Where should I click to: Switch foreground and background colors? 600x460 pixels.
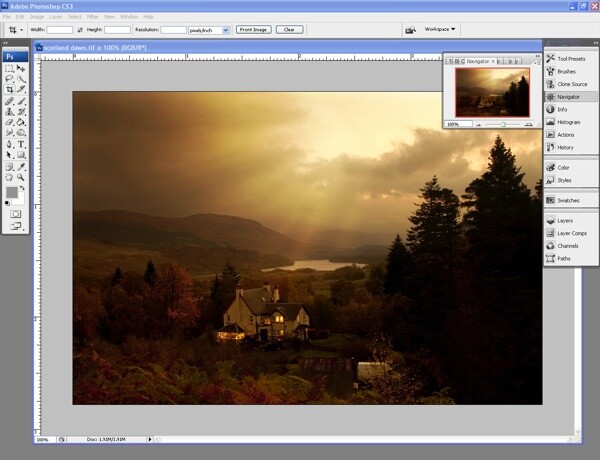point(22,188)
